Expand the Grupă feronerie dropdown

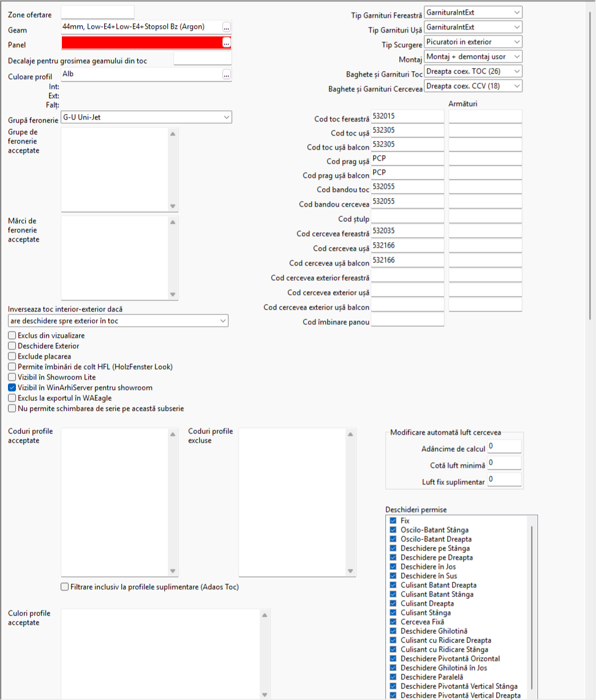[x=227, y=117]
